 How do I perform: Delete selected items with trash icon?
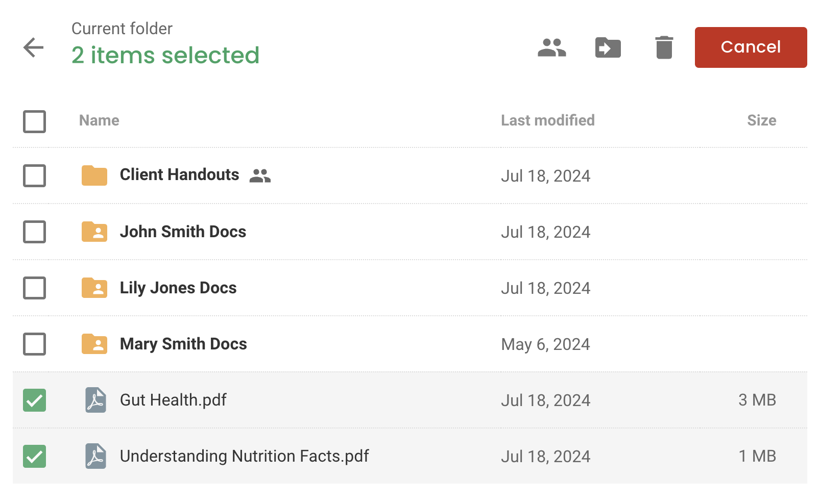point(664,47)
